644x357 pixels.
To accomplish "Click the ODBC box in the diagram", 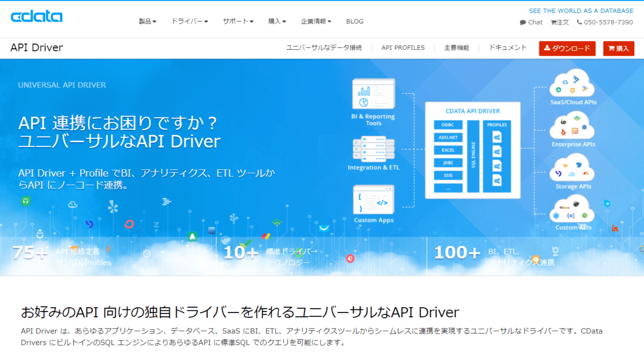I will click(x=448, y=125).
